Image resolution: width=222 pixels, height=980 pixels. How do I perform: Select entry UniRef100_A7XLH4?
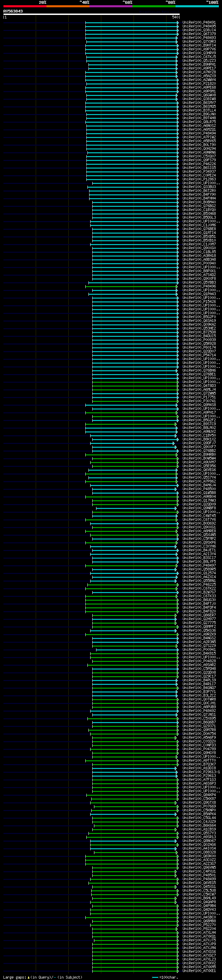click(x=199, y=932)
